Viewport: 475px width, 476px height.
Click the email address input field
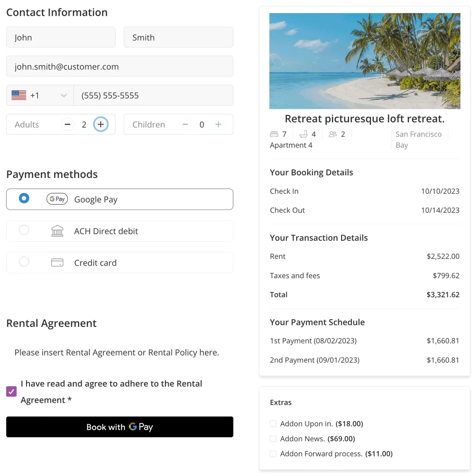[x=120, y=67]
